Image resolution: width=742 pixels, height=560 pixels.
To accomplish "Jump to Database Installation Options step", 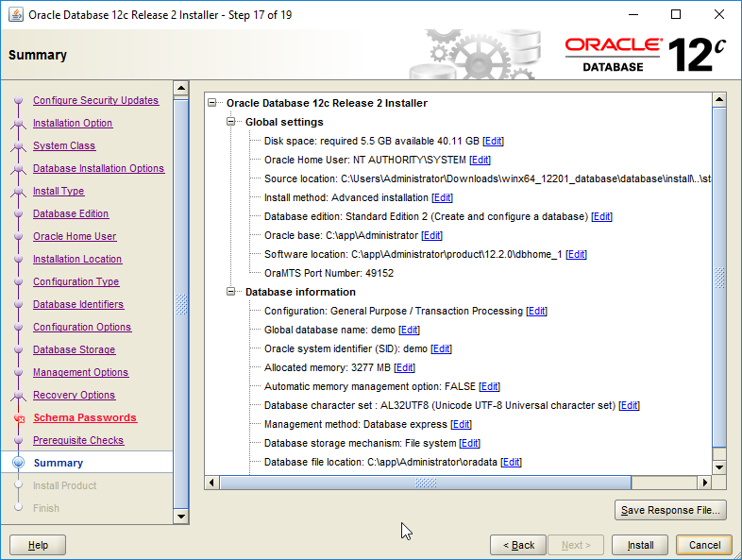I will [x=98, y=168].
